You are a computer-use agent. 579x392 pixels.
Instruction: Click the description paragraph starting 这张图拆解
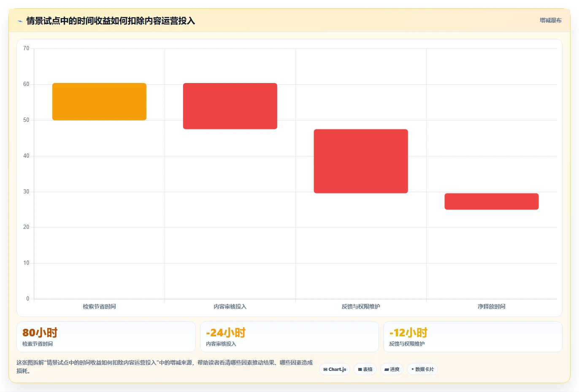[165, 367]
